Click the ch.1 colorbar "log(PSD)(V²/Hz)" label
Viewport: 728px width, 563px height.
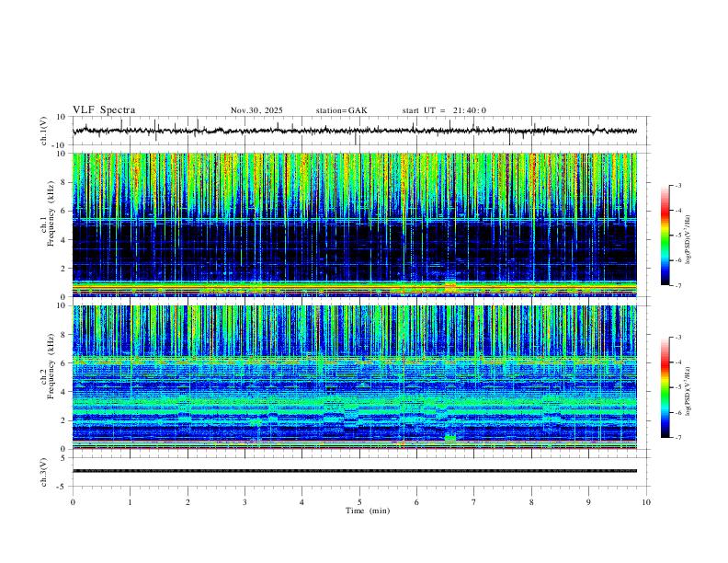(688, 239)
